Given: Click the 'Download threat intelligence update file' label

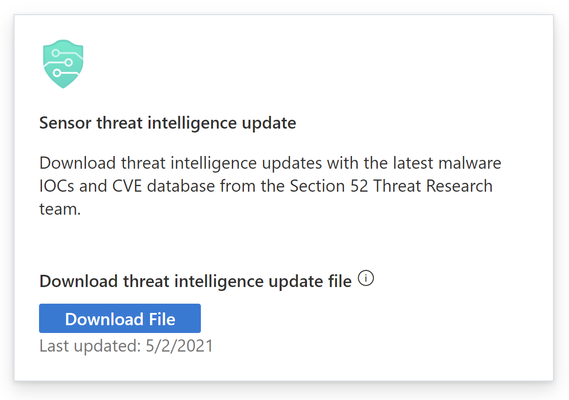Looking at the screenshot, I should pos(196,281).
